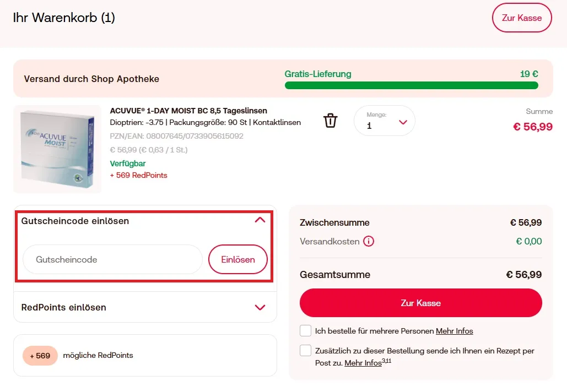Open the ACUVUE 1-DAY MOIST product page
This screenshot has width=567, height=392.
point(188,111)
